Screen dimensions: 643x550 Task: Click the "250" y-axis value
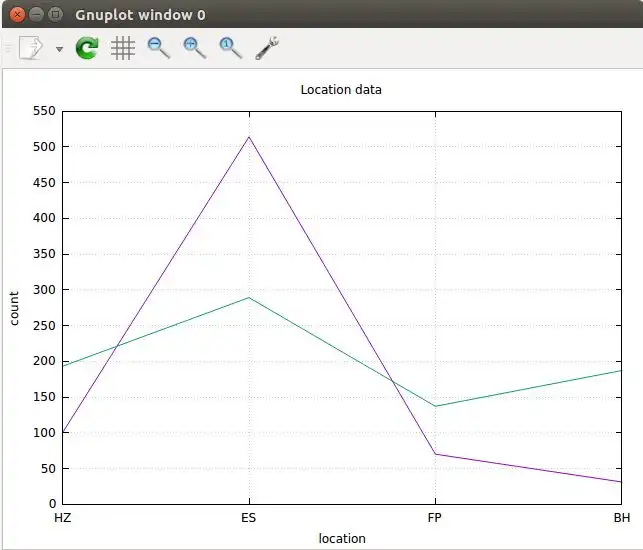44,325
